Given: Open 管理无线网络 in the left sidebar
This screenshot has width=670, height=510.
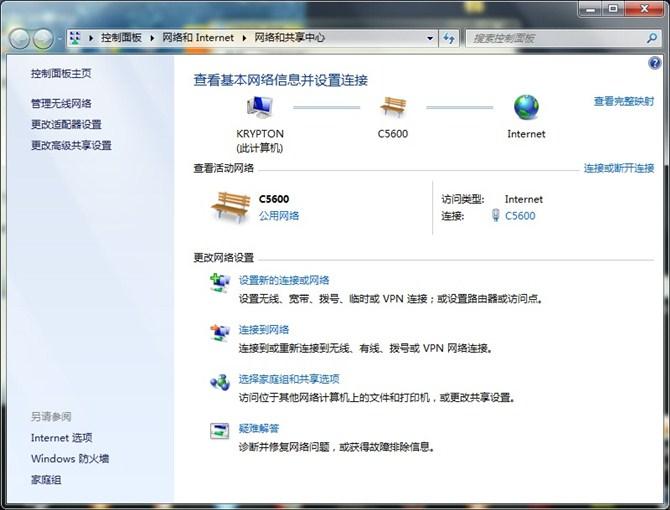Looking at the screenshot, I should pyautogui.click(x=61, y=103).
